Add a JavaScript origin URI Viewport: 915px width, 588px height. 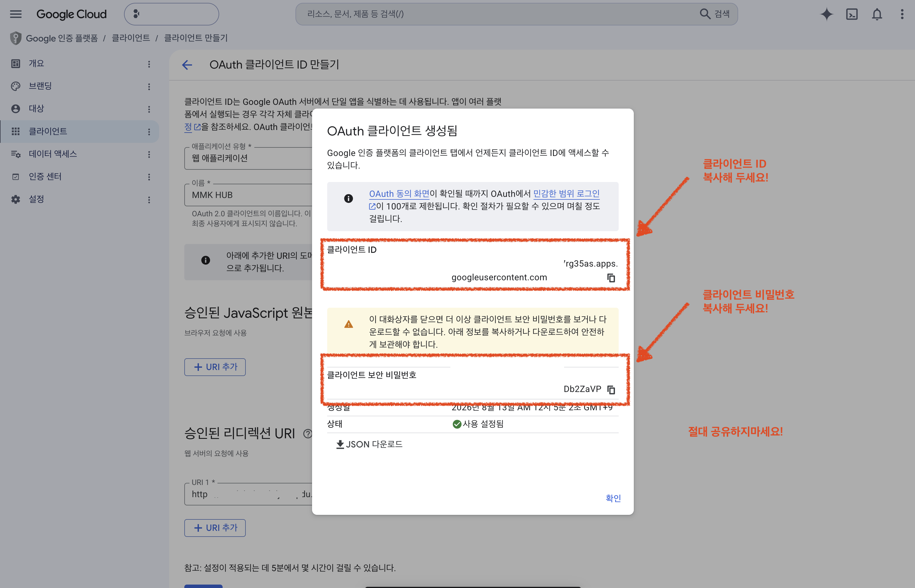pos(215,367)
